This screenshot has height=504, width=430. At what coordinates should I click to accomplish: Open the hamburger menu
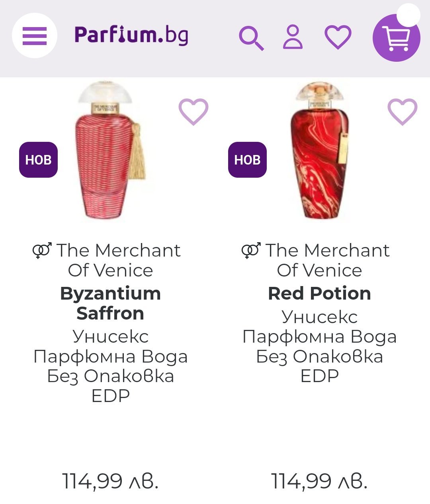[35, 36]
